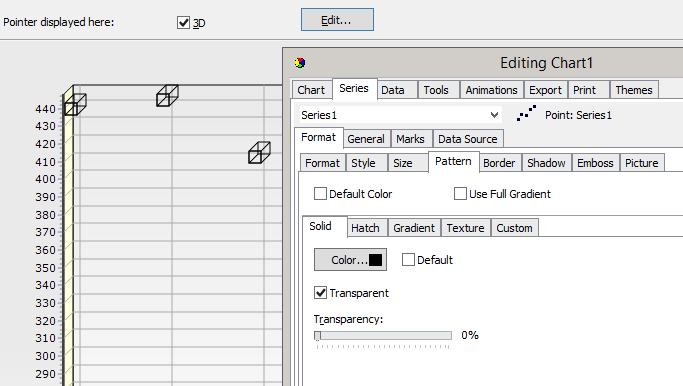
Task: Open the Marks tab
Action: point(410,139)
